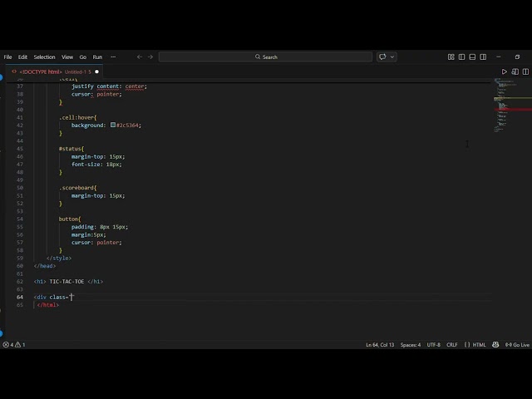Close the unsaved tab via dot indicator
Viewport: 532px width, 399px height.
click(x=96, y=72)
